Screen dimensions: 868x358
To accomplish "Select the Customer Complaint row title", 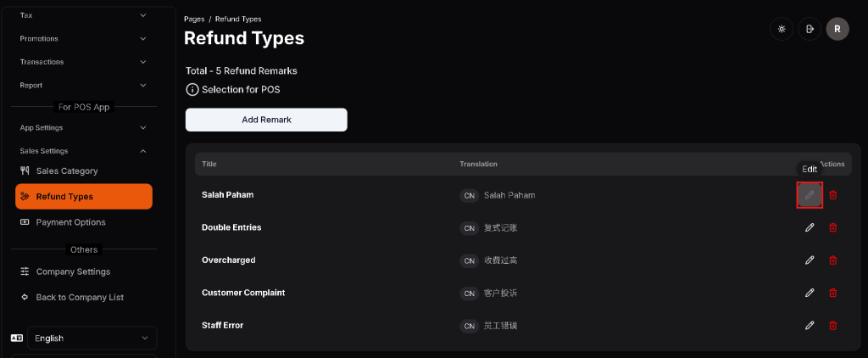I will (x=243, y=293).
